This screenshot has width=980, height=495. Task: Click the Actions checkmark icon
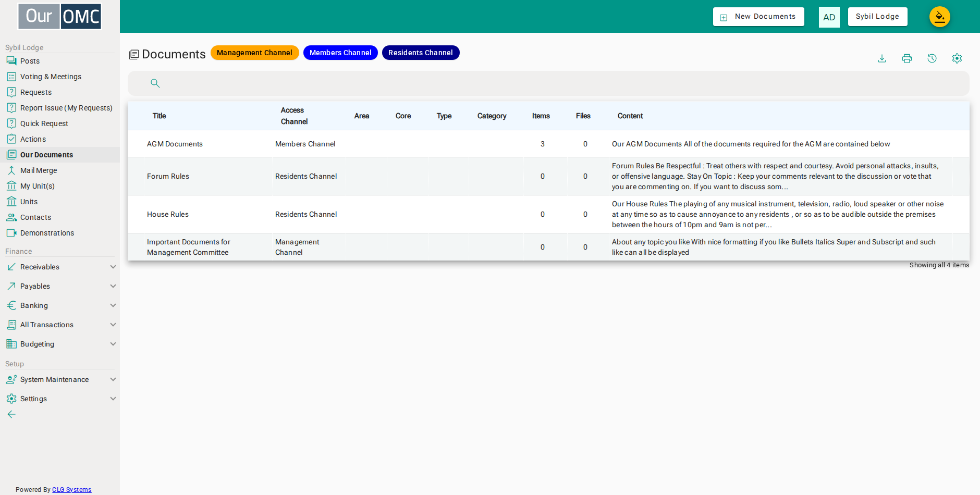pos(11,139)
